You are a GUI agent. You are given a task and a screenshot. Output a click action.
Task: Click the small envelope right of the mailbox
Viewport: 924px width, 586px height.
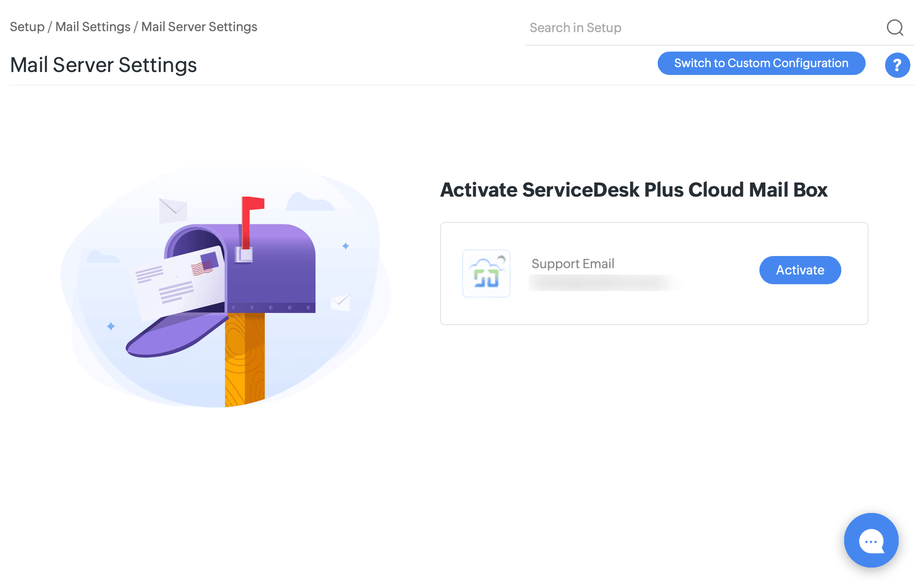[x=340, y=302]
